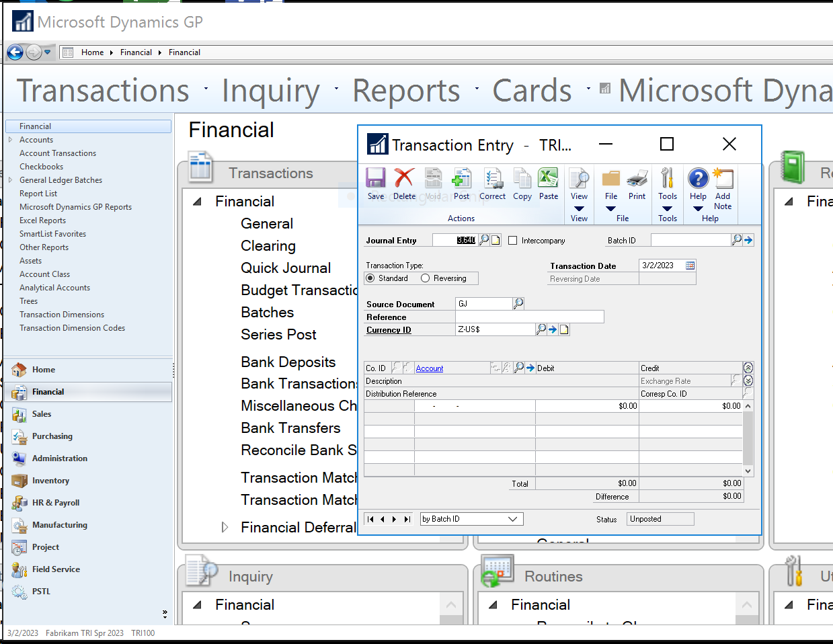The height and width of the screenshot is (644, 833).
Task: Open Journal Entry lookup magnifier
Action: pos(484,240)
